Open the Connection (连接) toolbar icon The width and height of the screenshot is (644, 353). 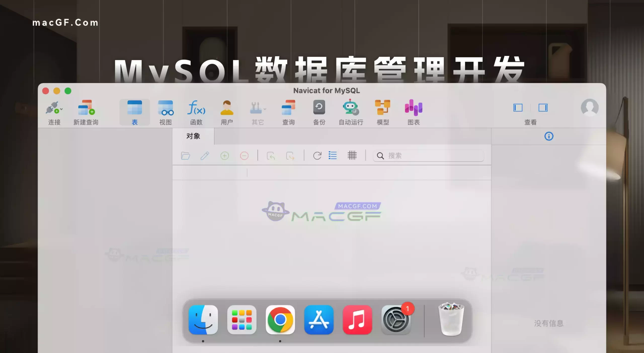(52, 108)
